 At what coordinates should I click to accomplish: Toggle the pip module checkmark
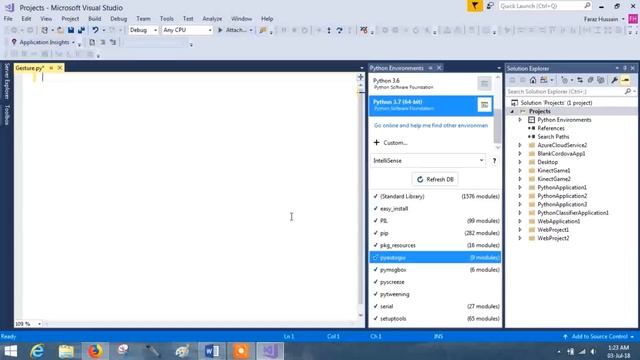click(x=376, y=233)
